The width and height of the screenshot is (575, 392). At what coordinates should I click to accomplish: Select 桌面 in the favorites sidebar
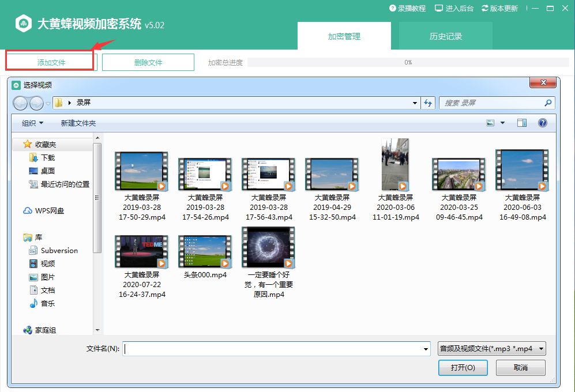(47, 171)
